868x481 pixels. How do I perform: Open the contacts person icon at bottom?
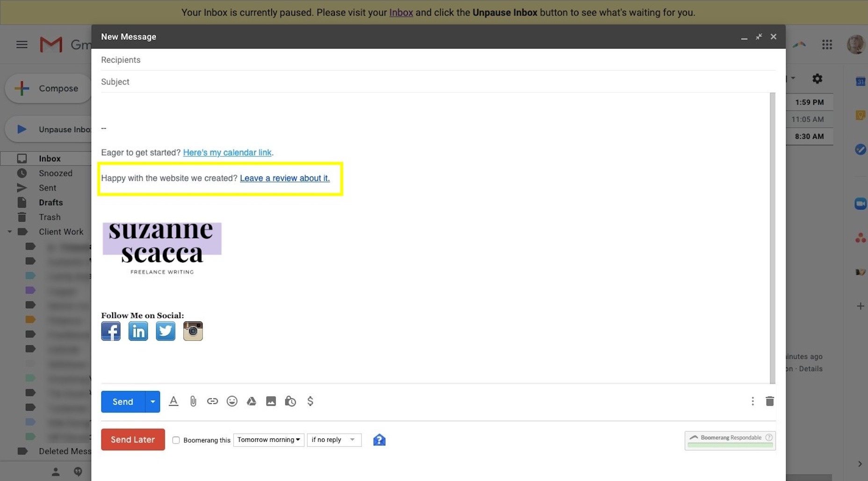[56, 472]
